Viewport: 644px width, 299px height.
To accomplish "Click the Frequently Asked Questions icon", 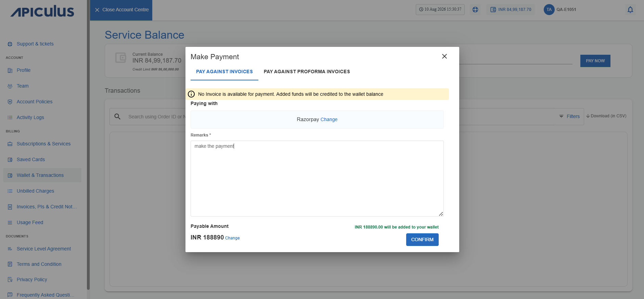I will tap(10, 295).
